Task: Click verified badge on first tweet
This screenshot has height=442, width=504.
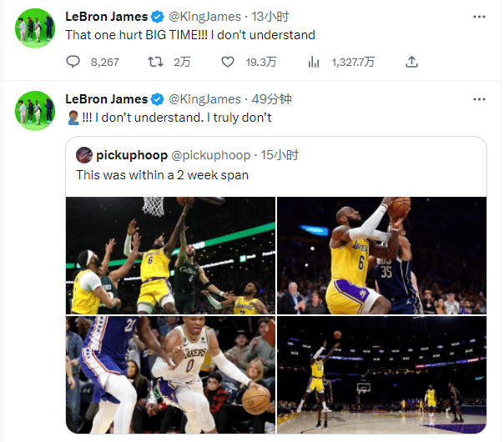Action: 156,17
